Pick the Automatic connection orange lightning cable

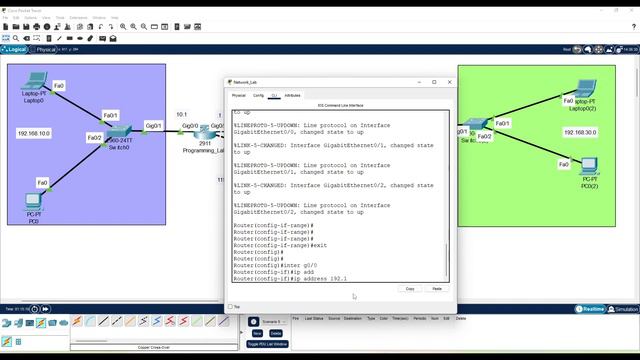tap(77, 321)
